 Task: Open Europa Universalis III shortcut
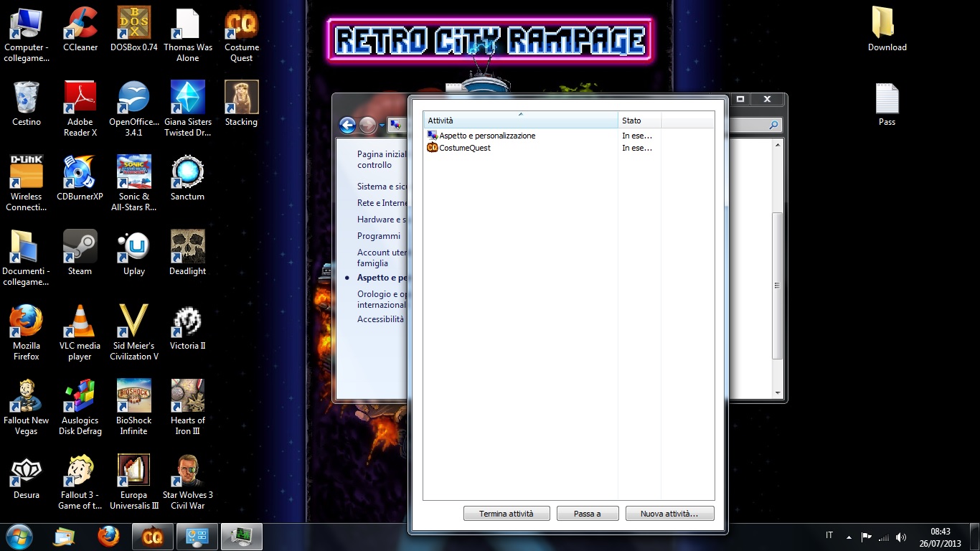134,482
